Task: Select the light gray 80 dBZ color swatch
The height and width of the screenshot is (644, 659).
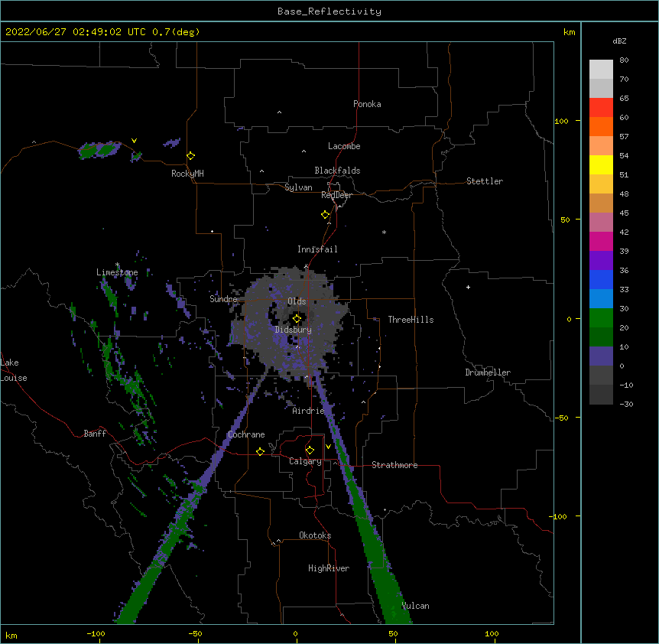Action: tap(601, 69)
